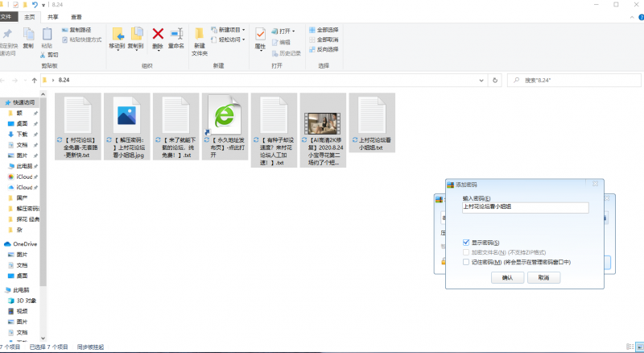Open the View (查看) ribbon tab
This screenshot has width=644, height=353.
click(76, 15)
